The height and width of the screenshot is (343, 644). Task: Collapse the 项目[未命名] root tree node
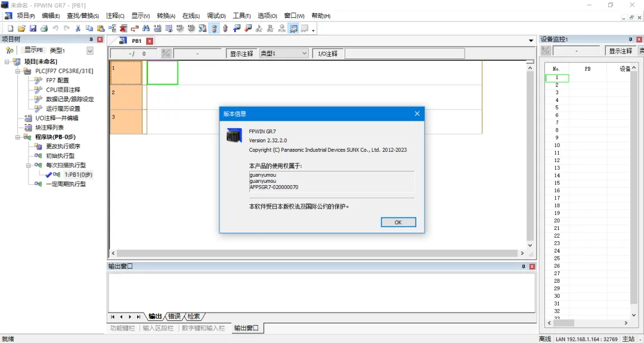(x=7, y=61)
